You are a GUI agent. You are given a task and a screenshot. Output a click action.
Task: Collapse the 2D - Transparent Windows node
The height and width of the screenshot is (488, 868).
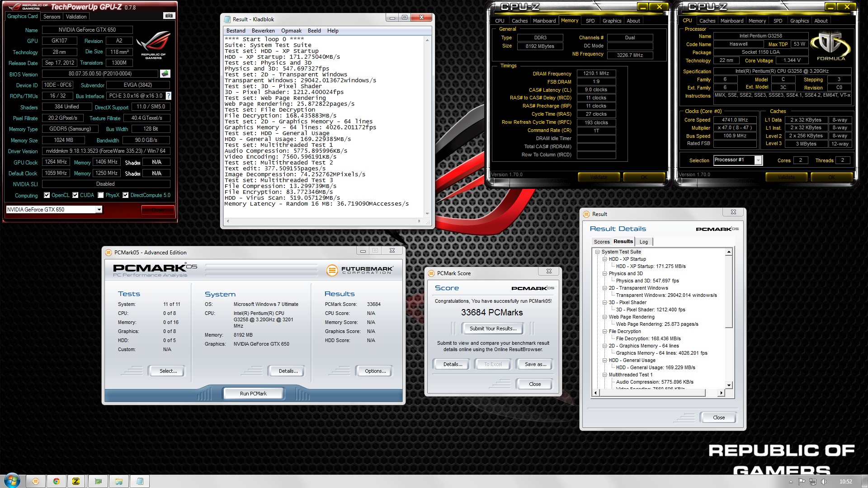pyautogui.click(x=604, y=288)
